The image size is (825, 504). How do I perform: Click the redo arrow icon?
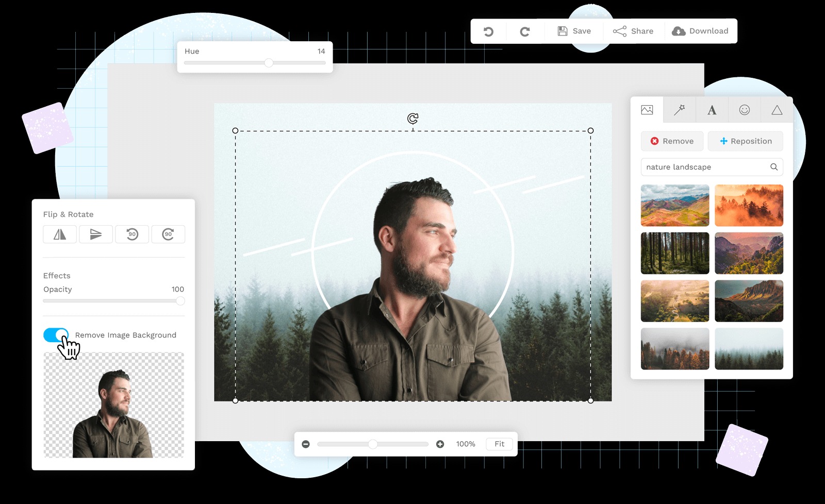(524, 31)
